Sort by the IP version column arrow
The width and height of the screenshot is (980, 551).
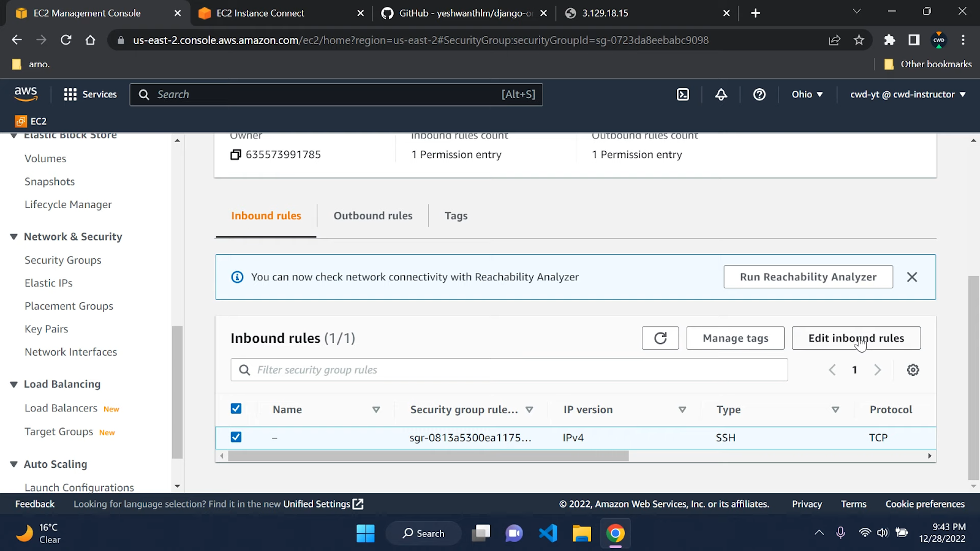682,410
